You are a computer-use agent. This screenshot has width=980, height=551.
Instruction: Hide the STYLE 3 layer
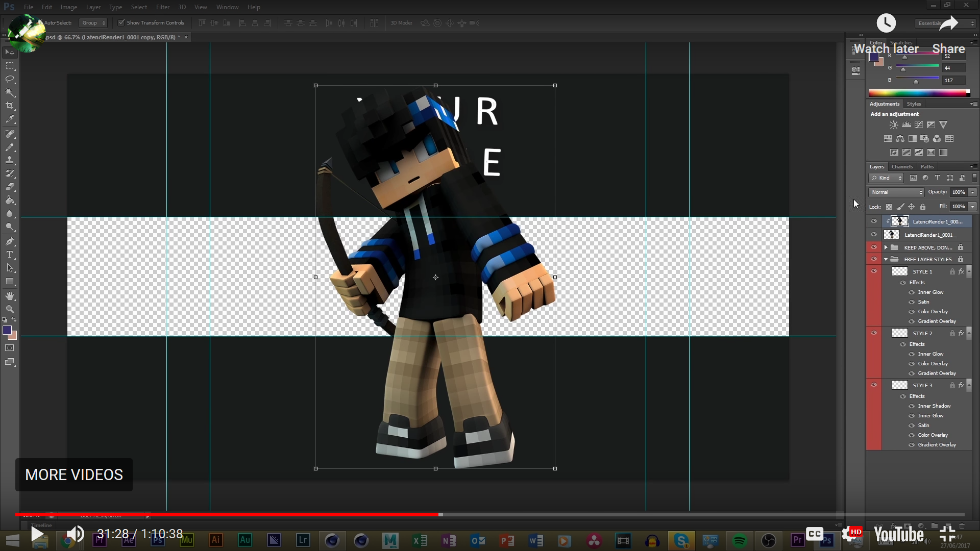[x=874, y=385]
